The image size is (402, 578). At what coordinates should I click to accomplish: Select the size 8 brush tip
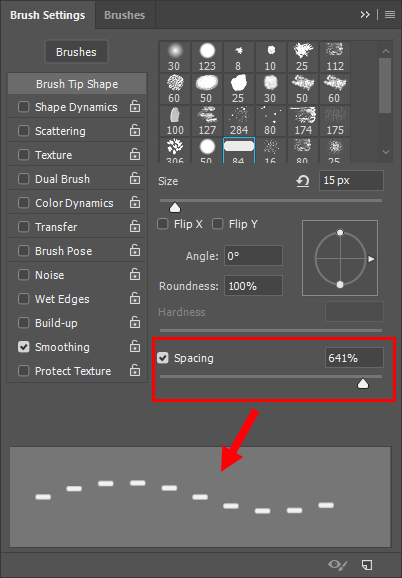pos(239,57)
